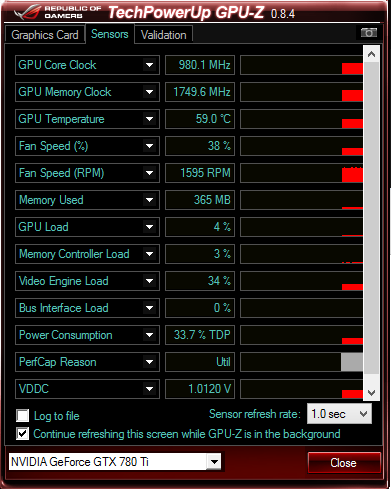Expand Memory Controller Load dropdown
Viewport: 391px width, 489px height.
tap(149, 254)
